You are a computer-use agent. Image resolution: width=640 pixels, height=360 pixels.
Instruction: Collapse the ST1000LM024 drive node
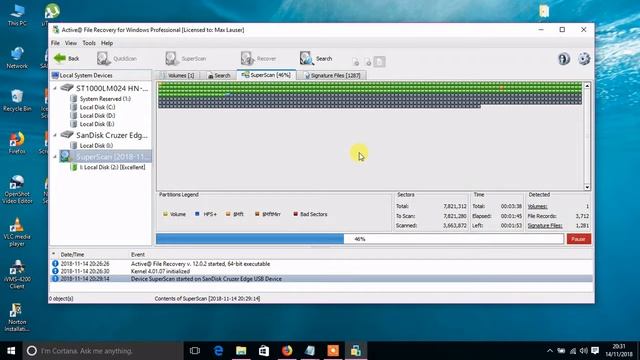[55, 88]
